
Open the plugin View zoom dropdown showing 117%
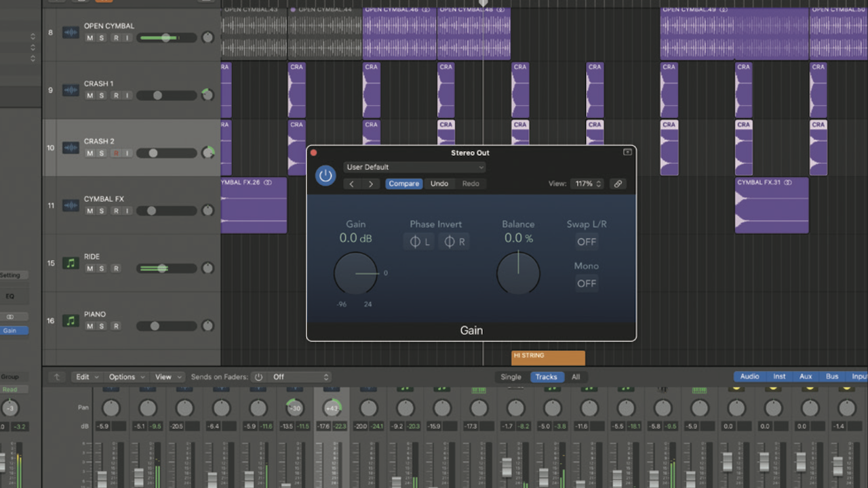click(x=587, y=183)
